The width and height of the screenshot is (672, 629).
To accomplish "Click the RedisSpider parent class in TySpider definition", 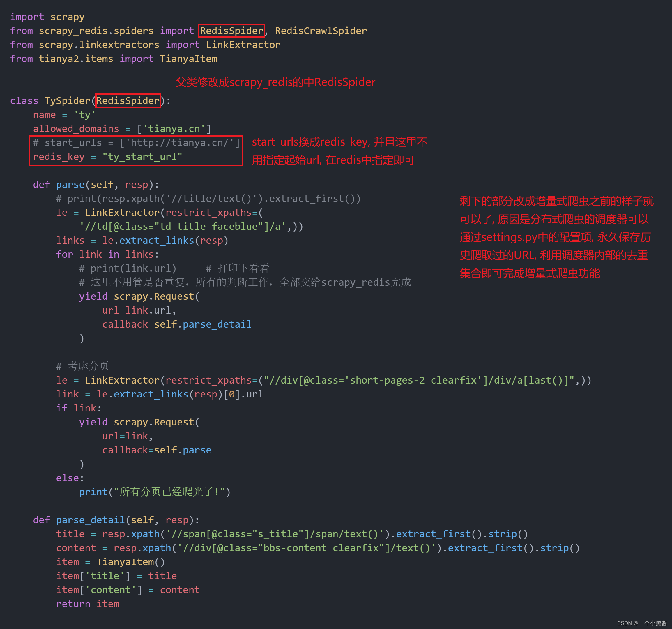I will tap(128, 101).
